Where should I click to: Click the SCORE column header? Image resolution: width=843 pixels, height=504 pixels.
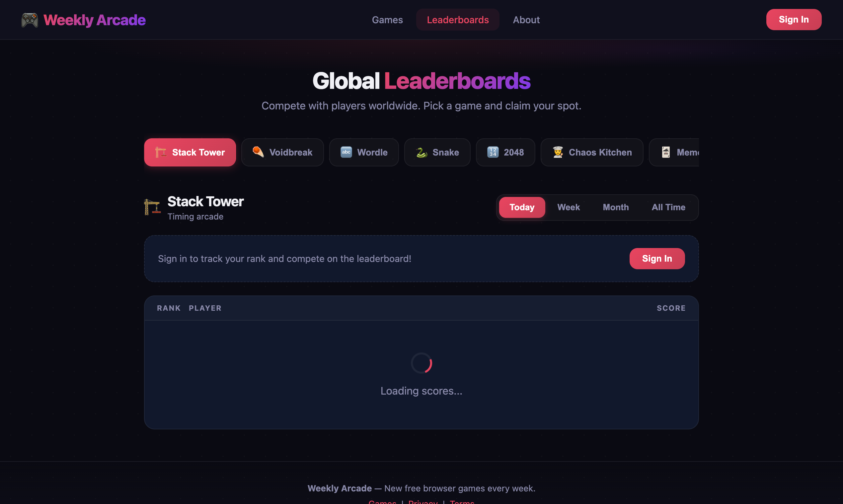671,308
